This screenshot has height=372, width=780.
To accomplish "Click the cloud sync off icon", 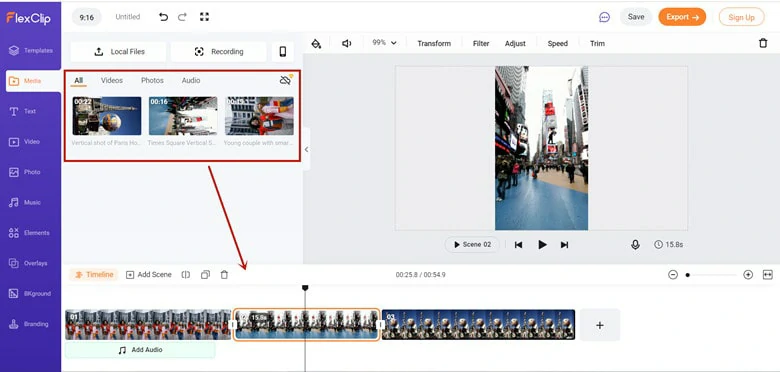I will 286,80.
